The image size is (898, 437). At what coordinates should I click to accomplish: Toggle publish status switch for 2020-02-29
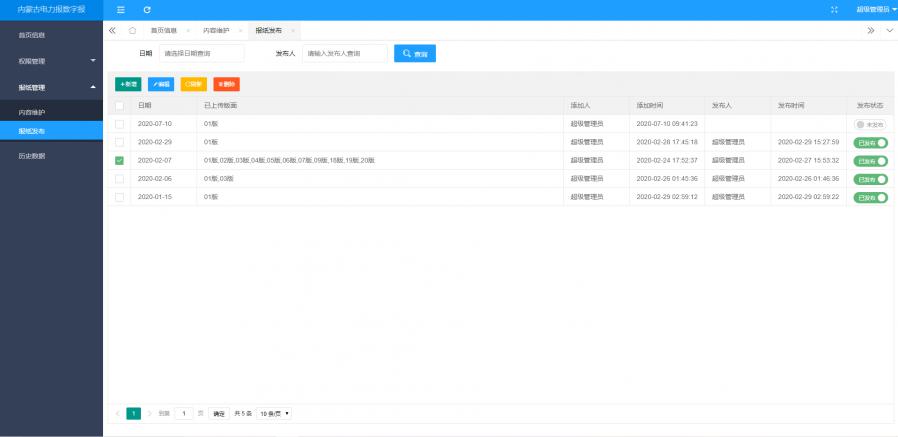870,143
